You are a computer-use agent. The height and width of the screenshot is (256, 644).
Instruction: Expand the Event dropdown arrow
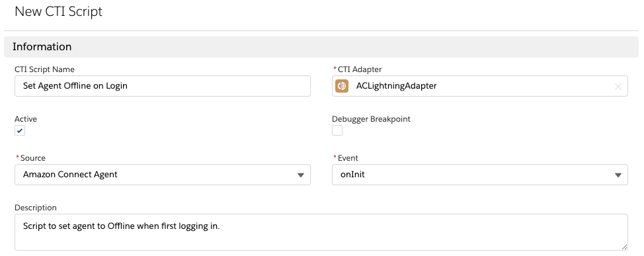click(618, 175)
